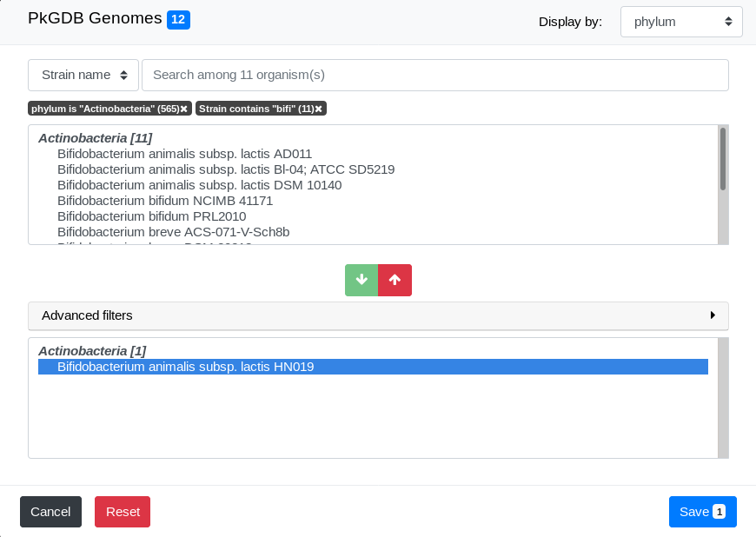Click the Save button
The image size is (756, 537).
[x=702, y=512]
